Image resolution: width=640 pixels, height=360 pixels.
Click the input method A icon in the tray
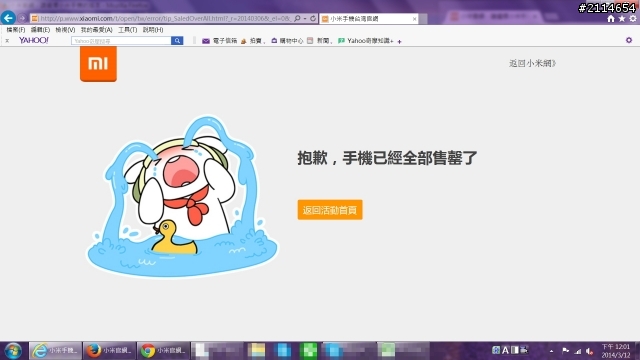505,350
